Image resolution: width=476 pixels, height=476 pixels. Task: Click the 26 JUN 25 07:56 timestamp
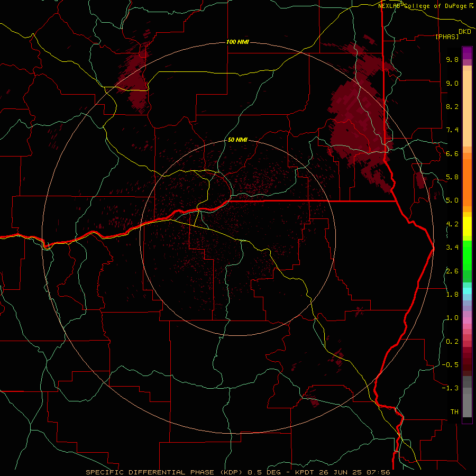(354, 472)
